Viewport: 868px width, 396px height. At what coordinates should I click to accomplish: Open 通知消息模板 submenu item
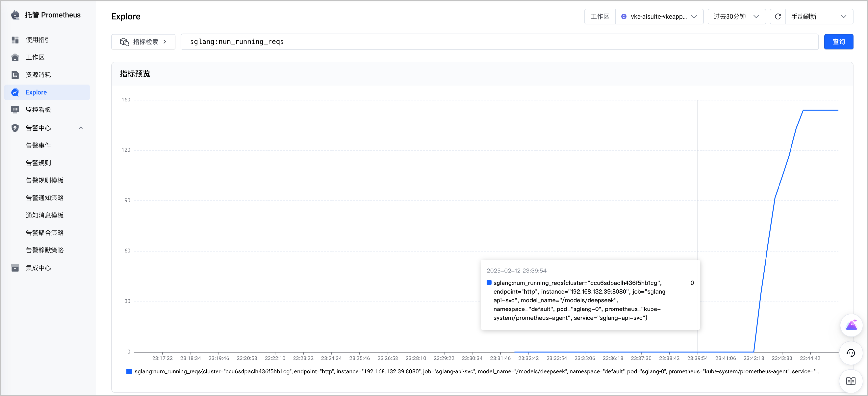click(x=45, y=215)
